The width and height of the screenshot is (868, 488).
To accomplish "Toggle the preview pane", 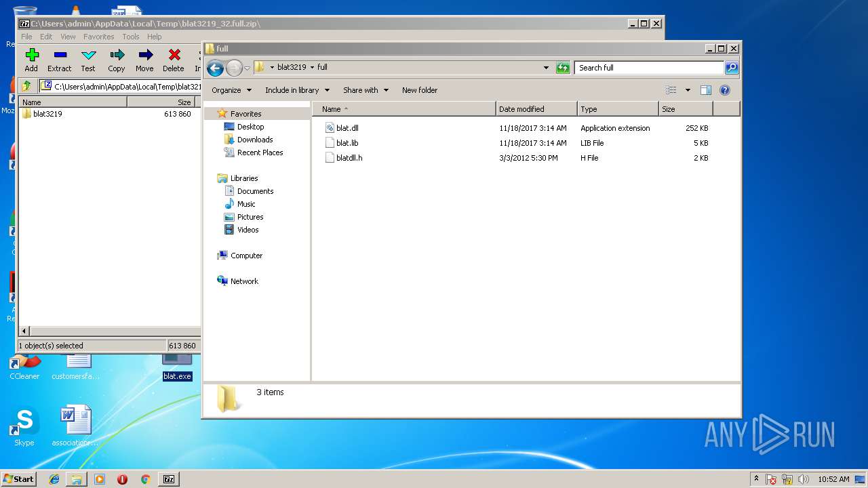I will [x=705, y=90].
